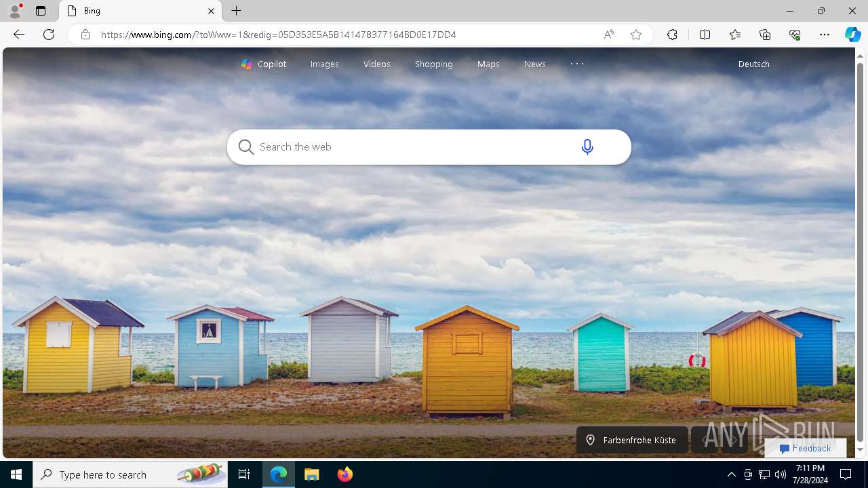The image size is (868, 488).
Task: Open the tab actions menu icon
Action: tap(41, 11)
